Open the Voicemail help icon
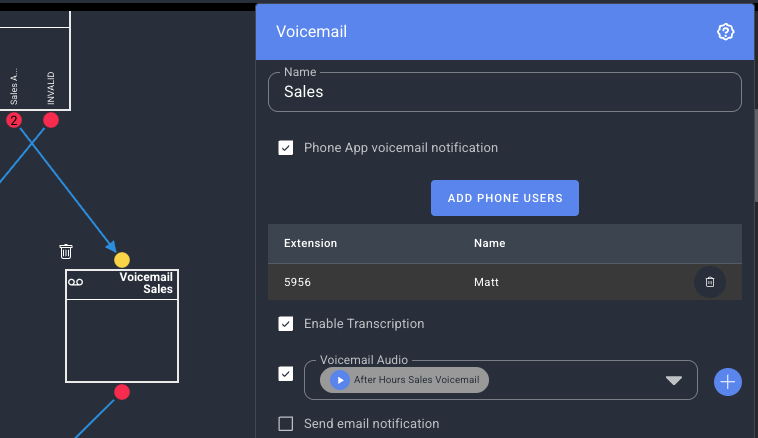The image size is (758, 438). point(725,32)
